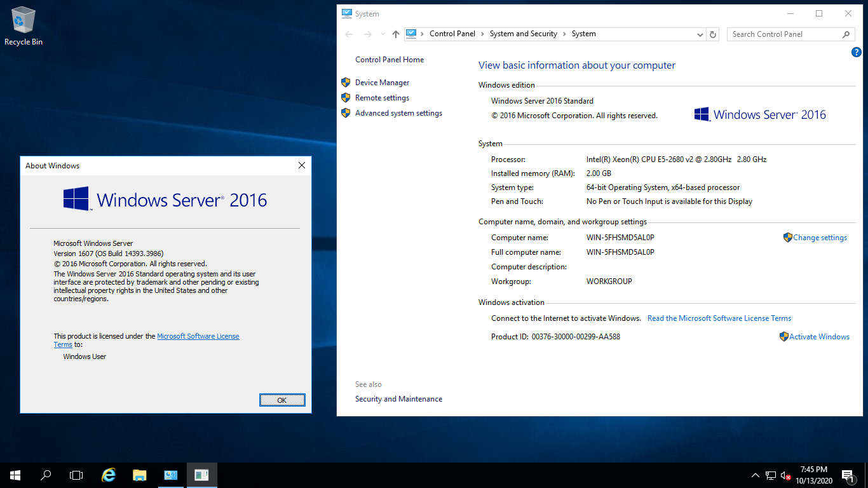Image resolution: width=868 pixels, height=488 pixels.
Task: Expand the chevron before Control Panel breadcrumb
Action: tap(423, 34)
